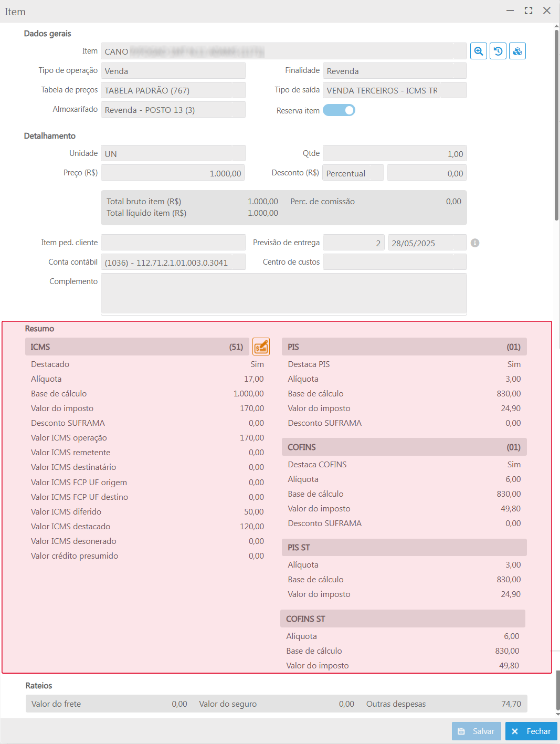Click the Preço (R$) input field
Image resolution: width=560 pixels, height=744 pixels.
(x=173, y=173)
